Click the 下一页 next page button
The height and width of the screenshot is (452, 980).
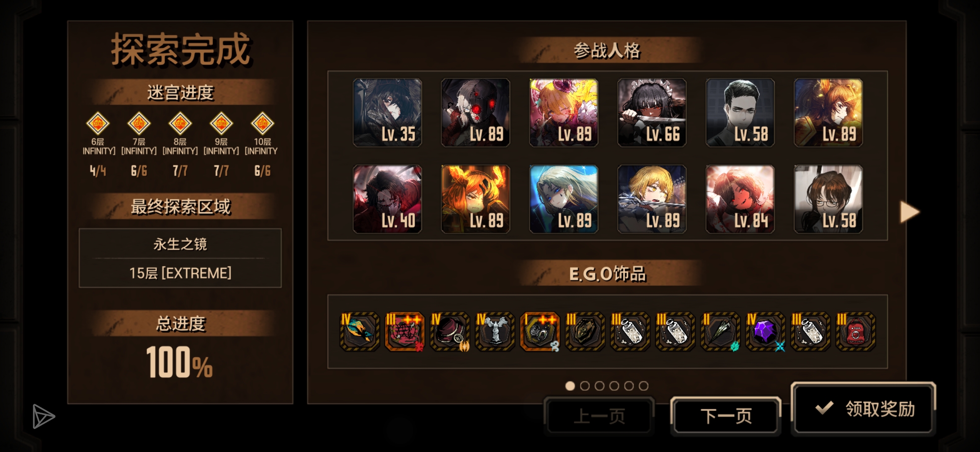[x=726, y=416]
